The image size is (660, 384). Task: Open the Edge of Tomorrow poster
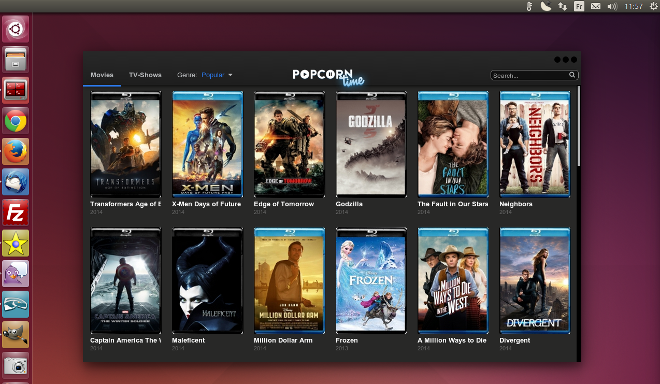[289, 144]
